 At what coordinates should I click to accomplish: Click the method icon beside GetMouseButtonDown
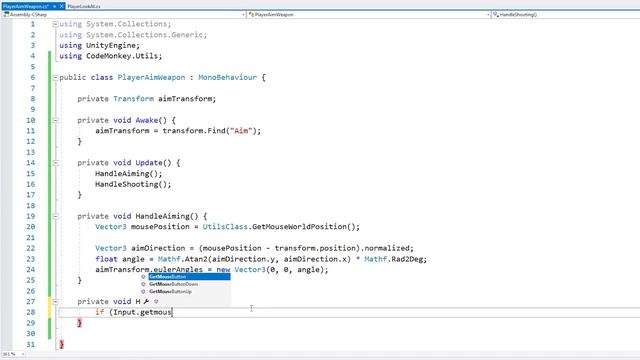tap(143, 284)
